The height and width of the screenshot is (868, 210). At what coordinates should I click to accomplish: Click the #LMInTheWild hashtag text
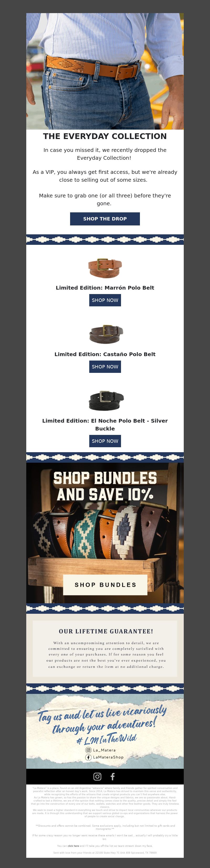click(106, 739)
